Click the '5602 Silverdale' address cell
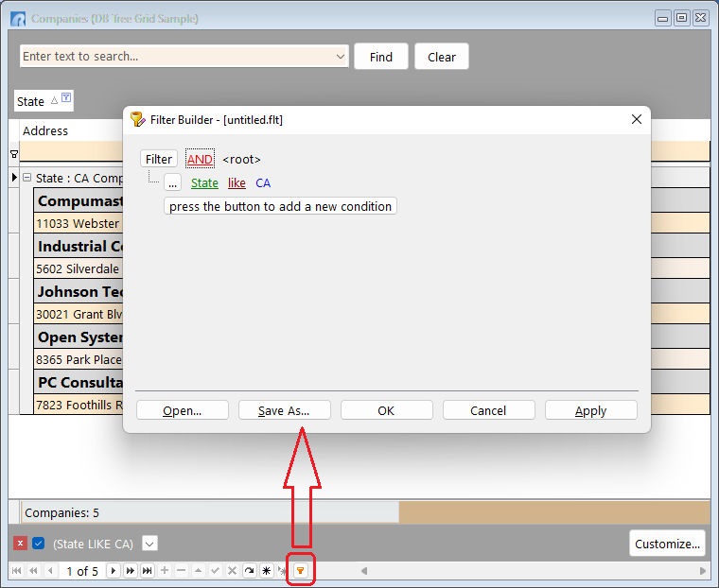 click(79, 268)
